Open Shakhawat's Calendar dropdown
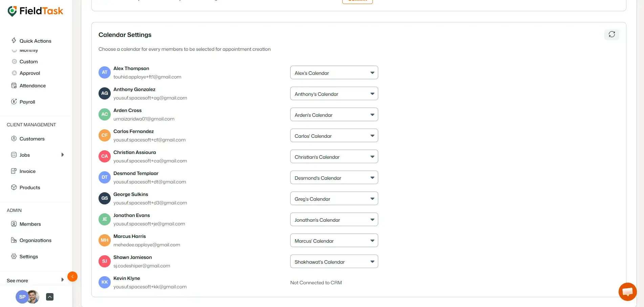Image resolution: width=644 pixels, height=307 pixels. click(334, 262)
